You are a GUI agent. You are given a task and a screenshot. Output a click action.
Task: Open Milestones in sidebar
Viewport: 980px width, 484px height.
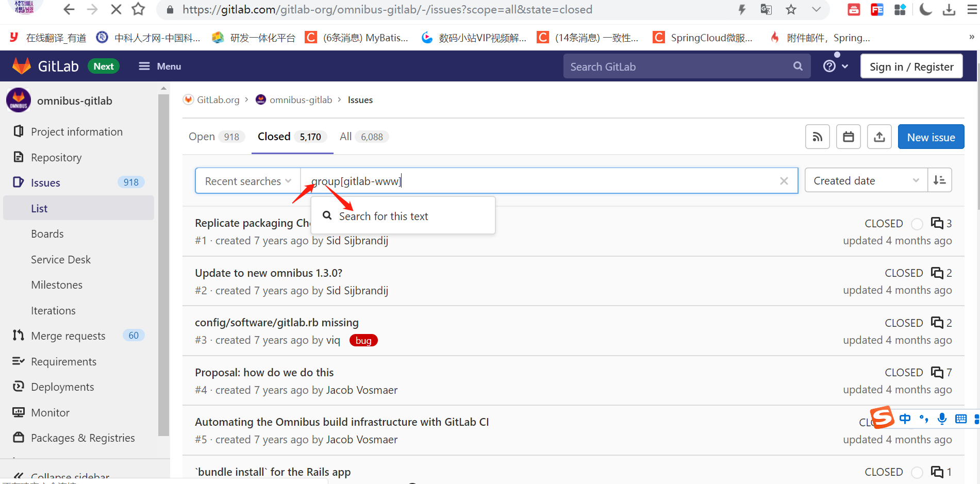57,285
